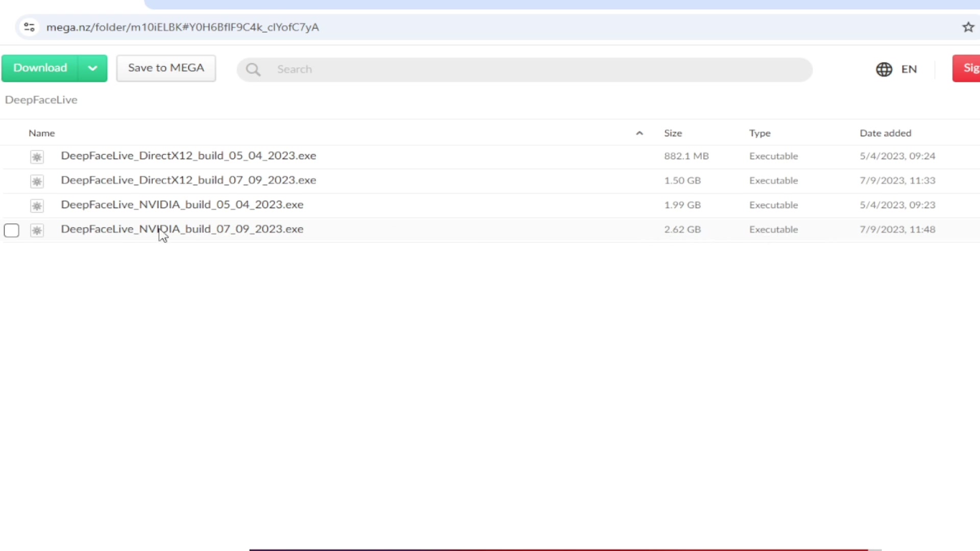This screenshot has width=980, height=551.
Task: Click the globe language icon
Action: [884, 69]
